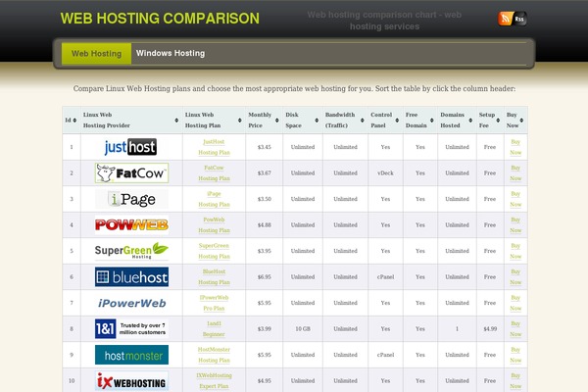This screenshot has width=588, height=392.
Task: Sort by Free Domain arrows
Action: point(432,120)
